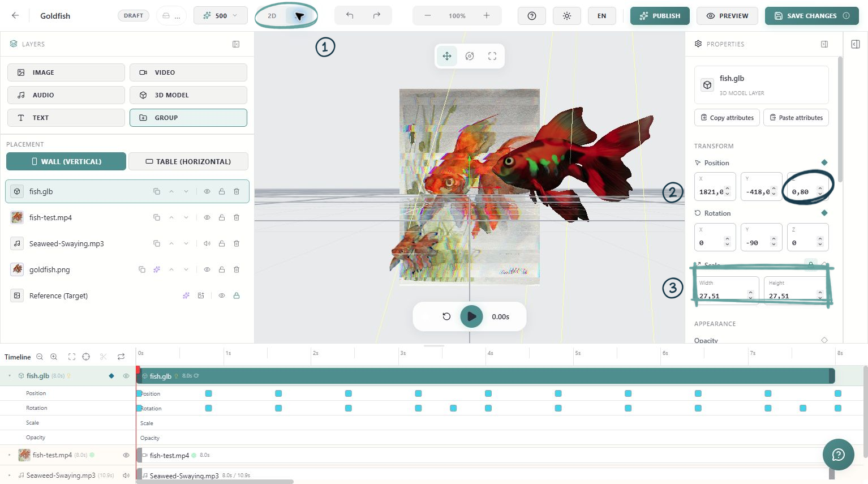Switch viewport to 2D mode
This screenshot has height=484, width=868.
pos(272,16)
